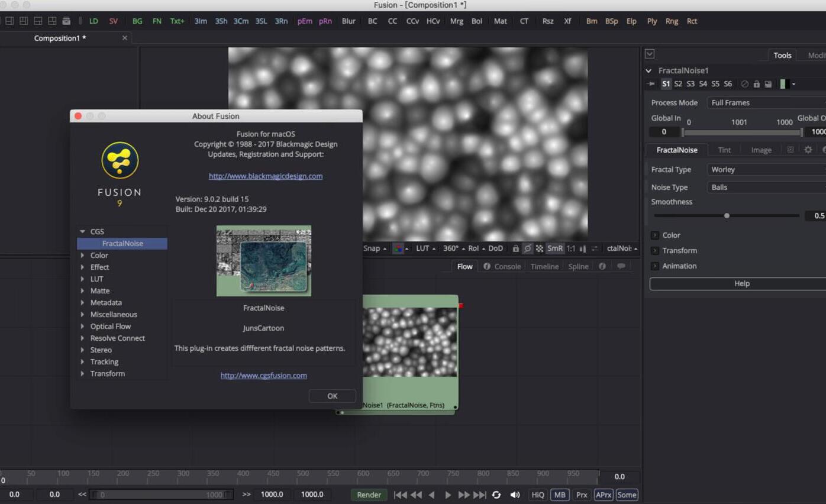This screenshot has height=504, width=826.
Task: Open the Noise Type Balls dropdown
Action: (x=766, y=187)
